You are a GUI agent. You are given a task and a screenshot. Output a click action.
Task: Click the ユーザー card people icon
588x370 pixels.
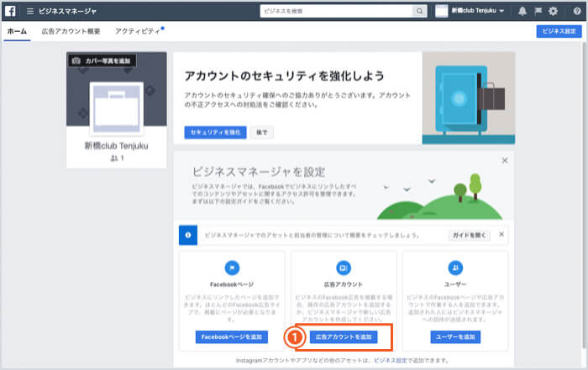455,268
